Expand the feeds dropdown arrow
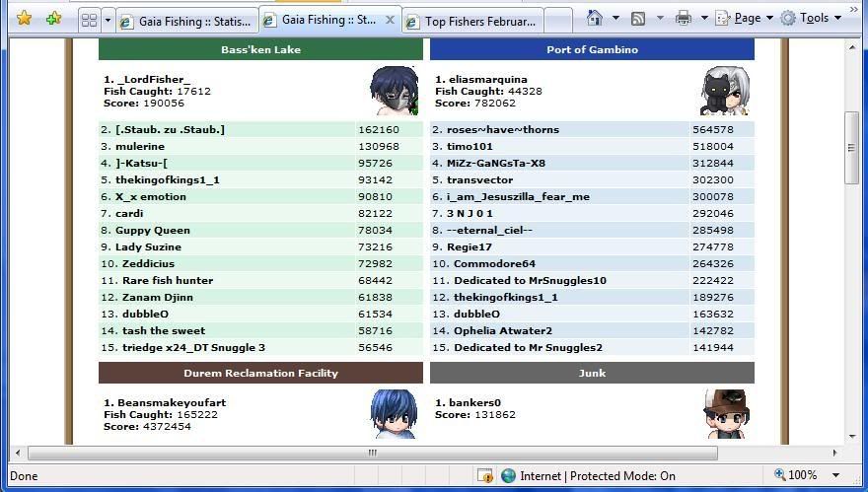The height and width of the screenshot is (492, 868). (x=660, y=19)
